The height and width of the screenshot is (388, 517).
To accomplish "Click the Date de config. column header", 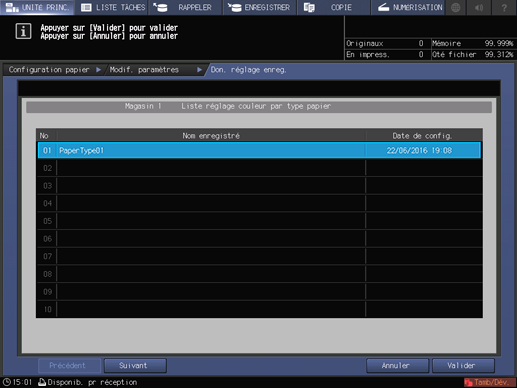I will pyautogui.click(x=422, y=136).
